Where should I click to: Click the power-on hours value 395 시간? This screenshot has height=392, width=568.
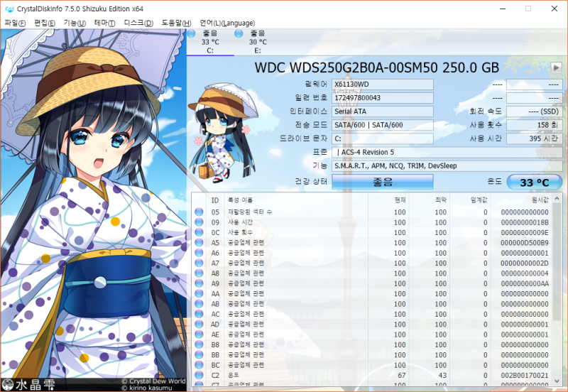pyautogui.click(x=535, y=138)
